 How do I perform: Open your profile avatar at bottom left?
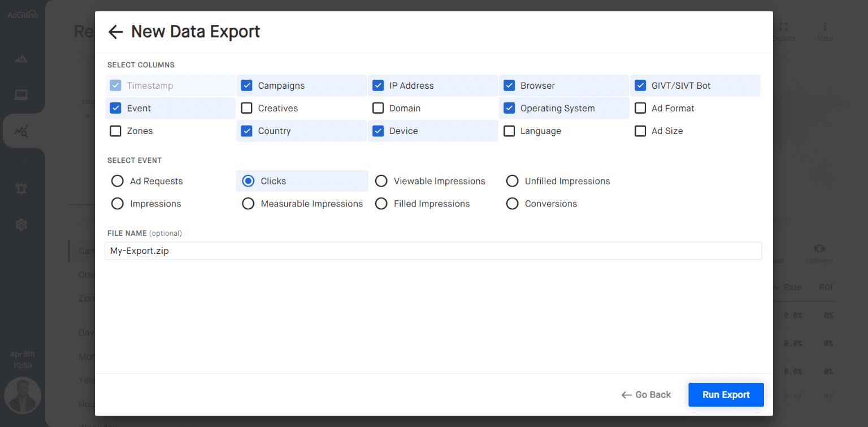click(x=23, y=396)
